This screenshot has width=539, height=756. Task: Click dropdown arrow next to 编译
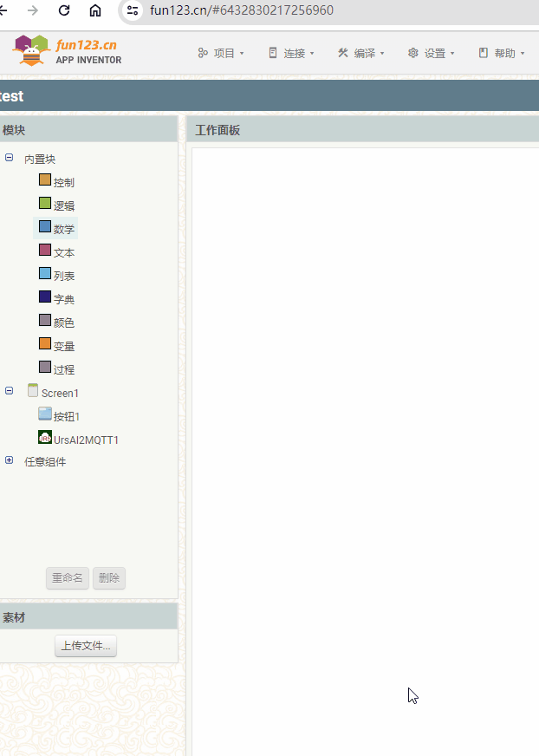click(x=382, y=54)
